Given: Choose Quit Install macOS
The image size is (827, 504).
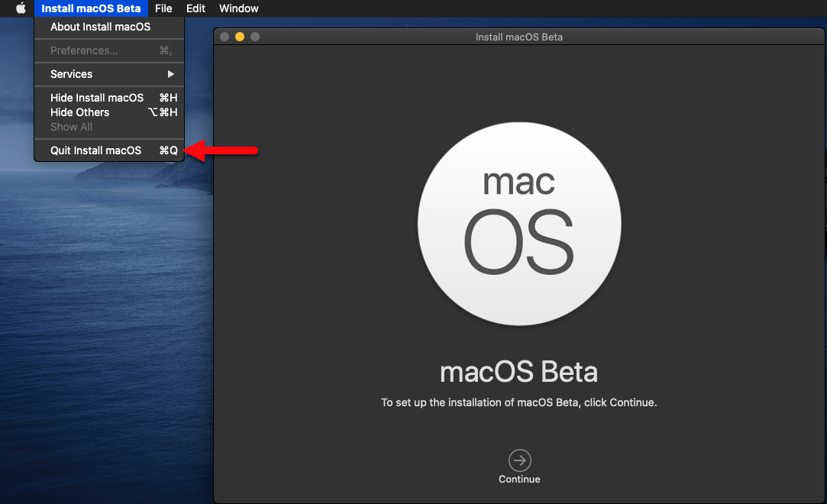Looking at the screenshot, I should [109, 150].
